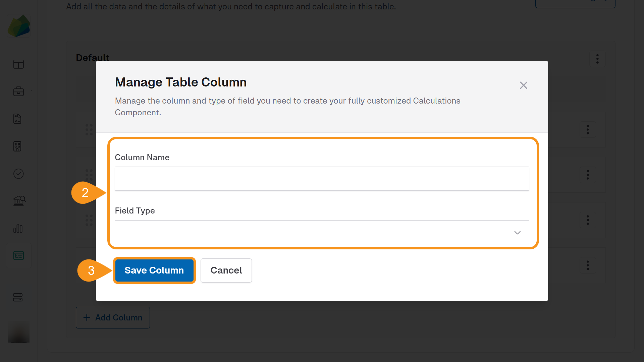Image resolution: width=644 pixels, height=362 pixels.
Task: Open the document report icon in sidebar
Action: tap(18, 119)
